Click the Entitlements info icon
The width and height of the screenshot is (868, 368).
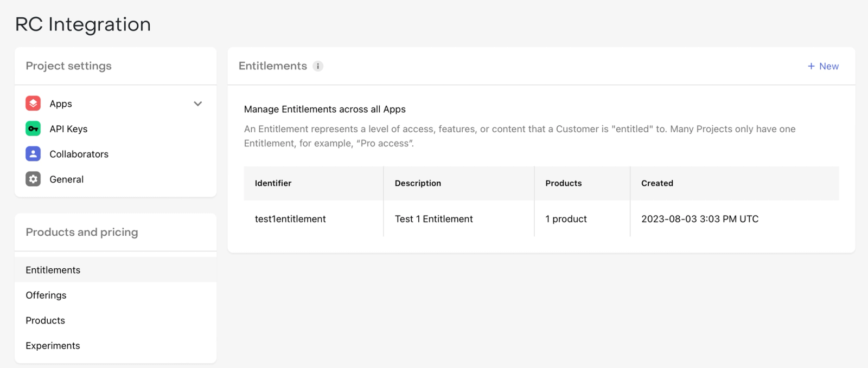(x=318, y=66)
